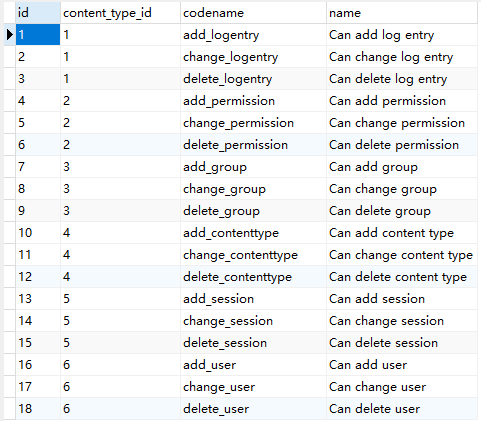Select the id column header
Viewport: 481px width, 421px height.
[38, 13]
